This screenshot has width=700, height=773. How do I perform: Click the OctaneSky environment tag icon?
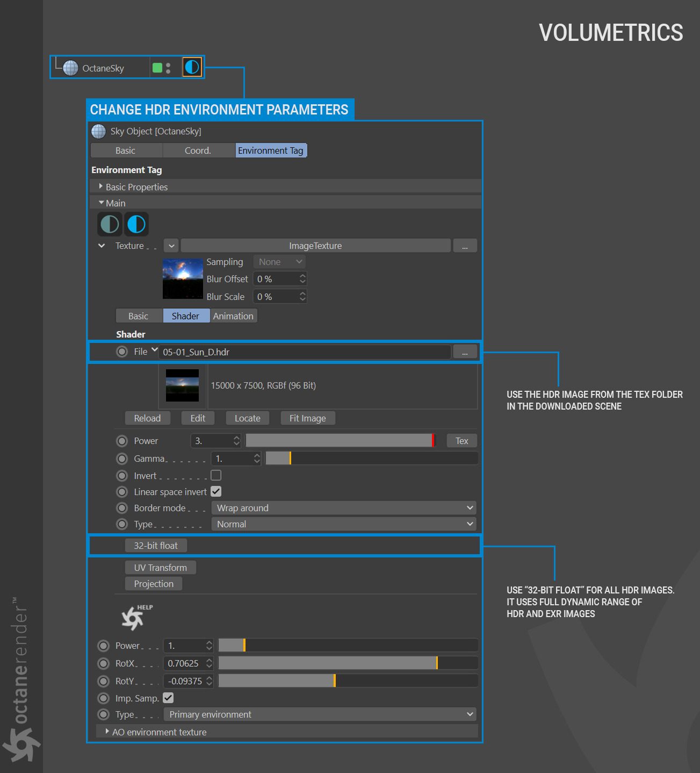click(192, 67)
